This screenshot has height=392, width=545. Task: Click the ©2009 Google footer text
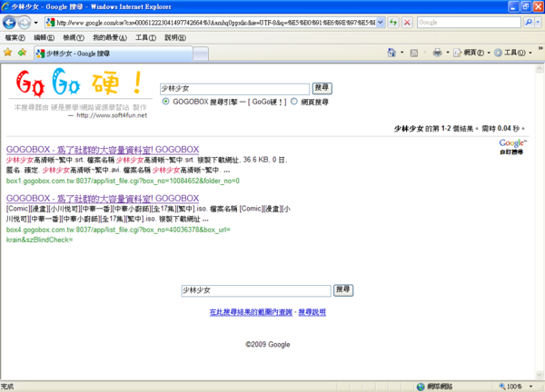pos(268,345)
